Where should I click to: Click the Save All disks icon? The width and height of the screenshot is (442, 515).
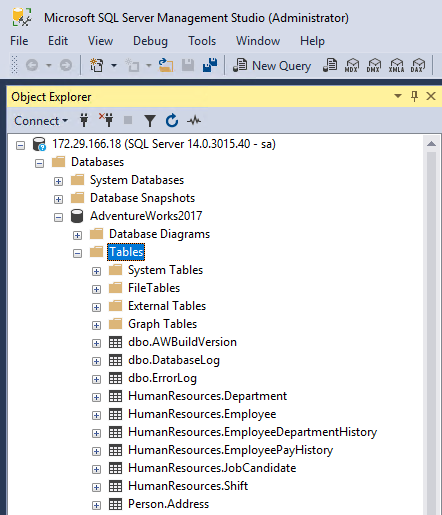coord(210,65)
